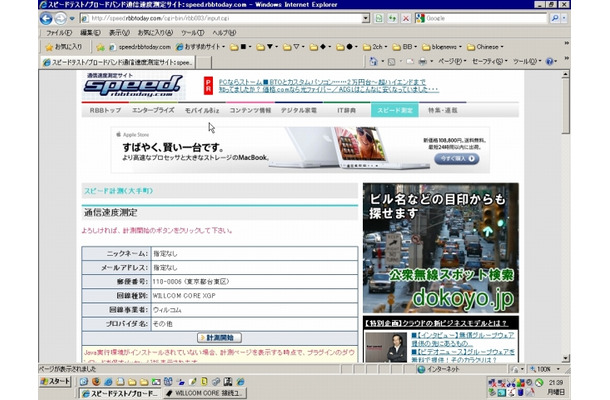The height and width of the screenshot is (400, 610).
Task: Click the scrollbar down arrow
Action: click(566, 358)
